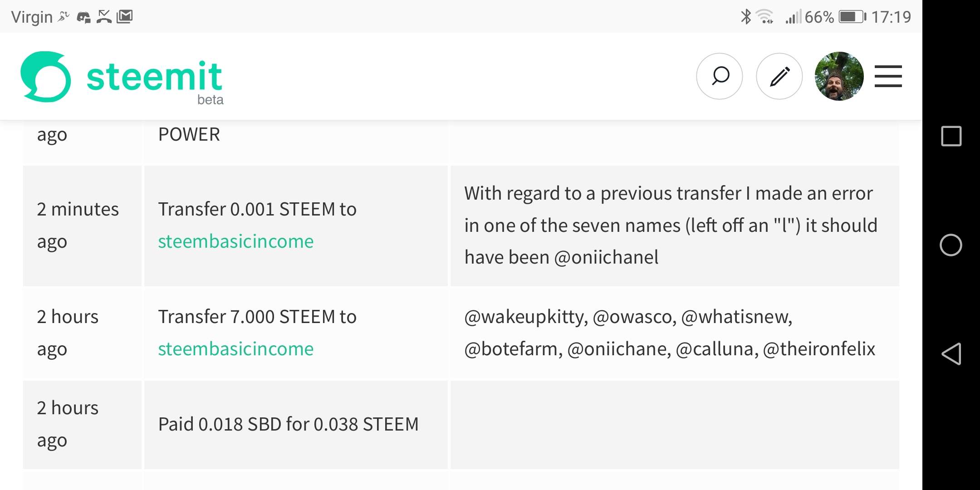Select the memo mentioning @oniichanel
The image size is (980, 490).
coord(671,225)
